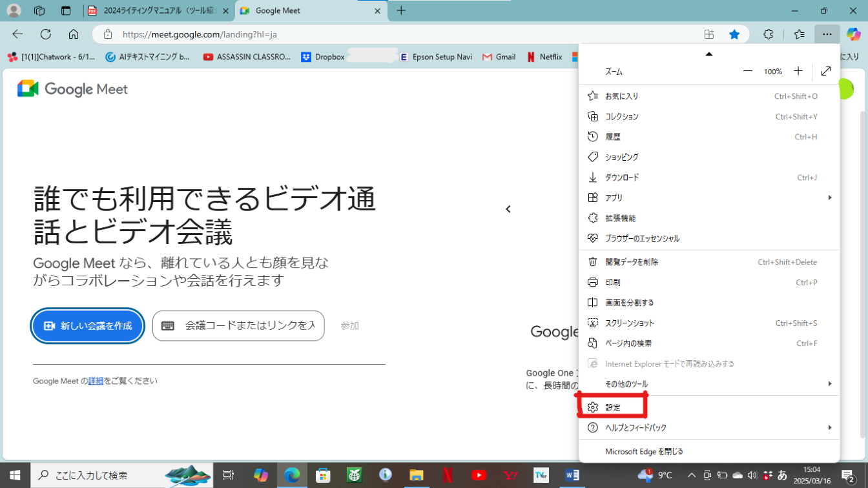The height and width of the screenshot is (488, 868).
Task: Go to the browser home page icon
Action: pos(74,34)
